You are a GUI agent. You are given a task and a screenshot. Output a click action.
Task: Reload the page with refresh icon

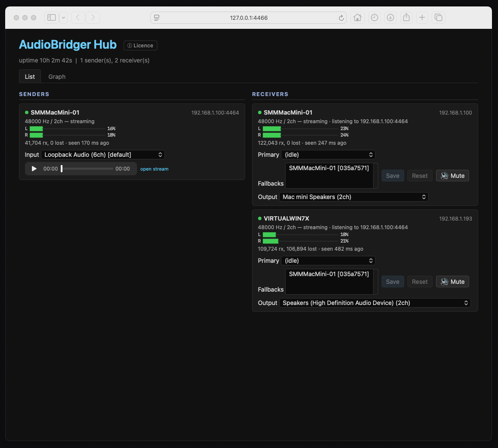341,18
